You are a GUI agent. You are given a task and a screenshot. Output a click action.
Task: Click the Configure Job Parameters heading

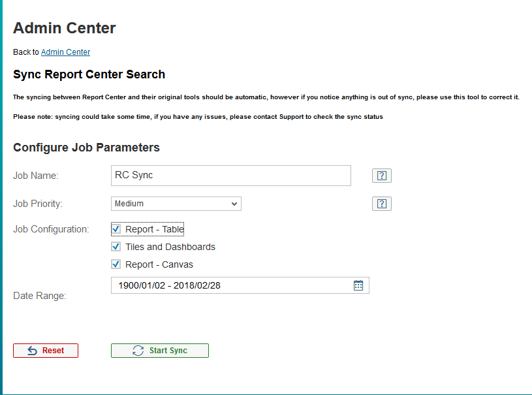tap(87, 148)
